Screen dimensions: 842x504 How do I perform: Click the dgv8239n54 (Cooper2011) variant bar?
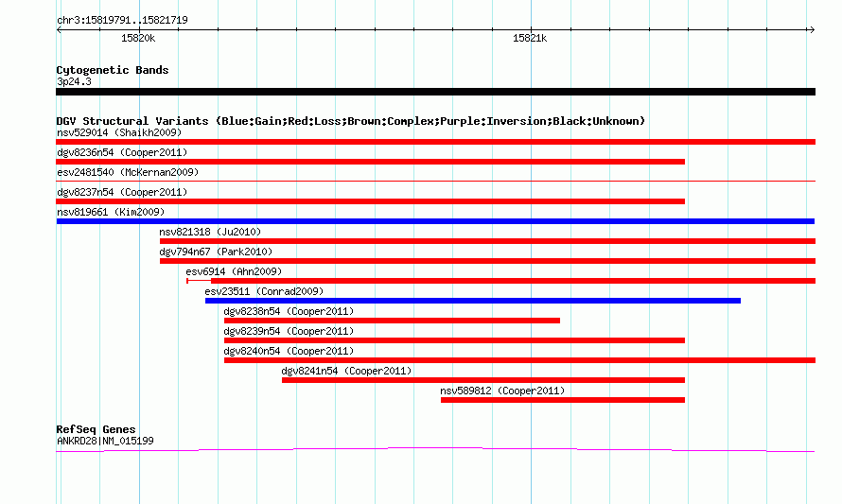click(454, 340)
